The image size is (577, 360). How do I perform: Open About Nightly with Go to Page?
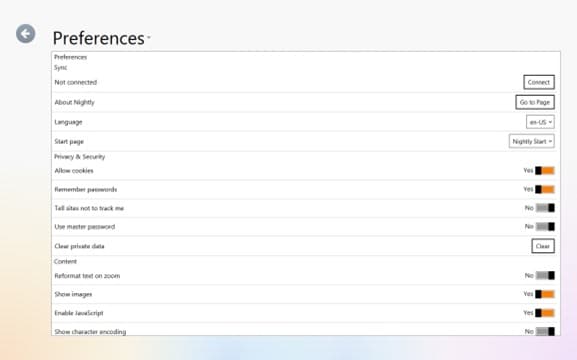pos(535,102)
